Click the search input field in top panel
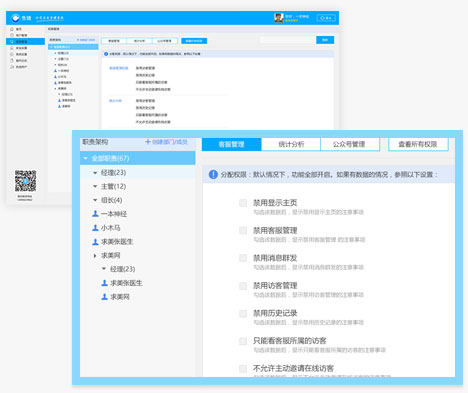The height and width of the screenshot is (393, 468). point(288,40)
